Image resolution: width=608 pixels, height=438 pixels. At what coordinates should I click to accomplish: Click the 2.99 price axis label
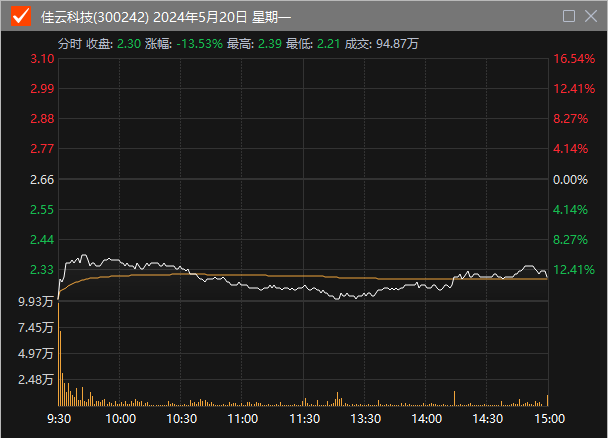coord(42,89)
